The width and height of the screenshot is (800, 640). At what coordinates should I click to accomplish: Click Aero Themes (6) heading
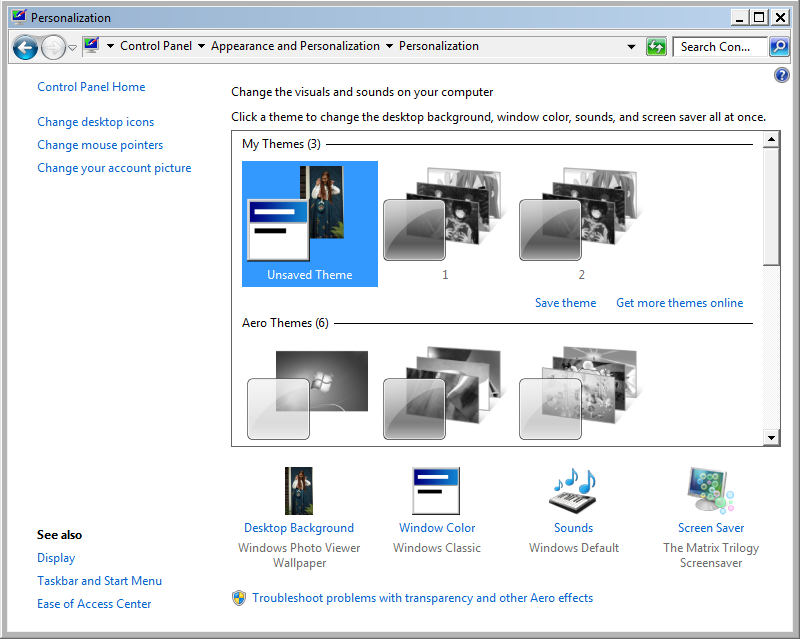[285, 323]
